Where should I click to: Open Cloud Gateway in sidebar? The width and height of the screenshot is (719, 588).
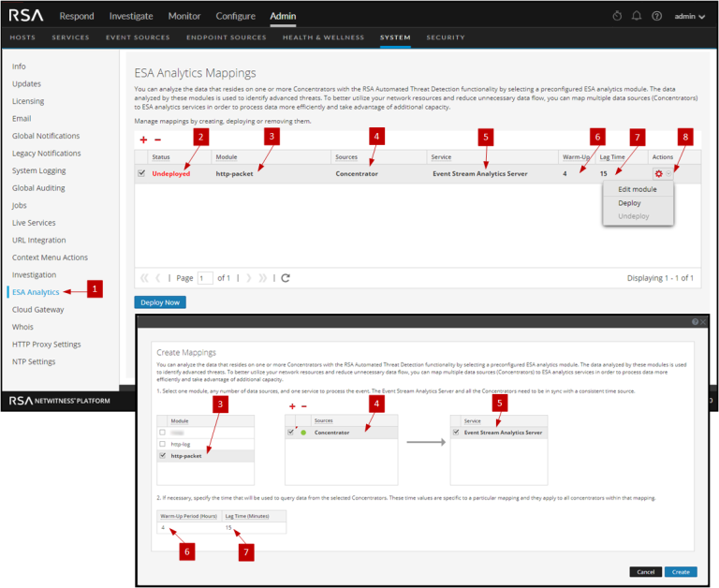pyautogui.click(x=38, y=310)
